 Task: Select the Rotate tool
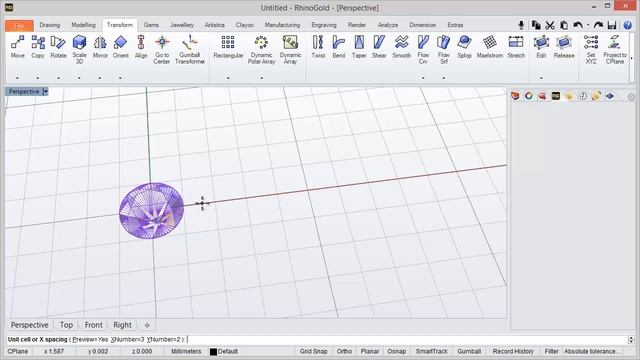(x=58, y=47)
